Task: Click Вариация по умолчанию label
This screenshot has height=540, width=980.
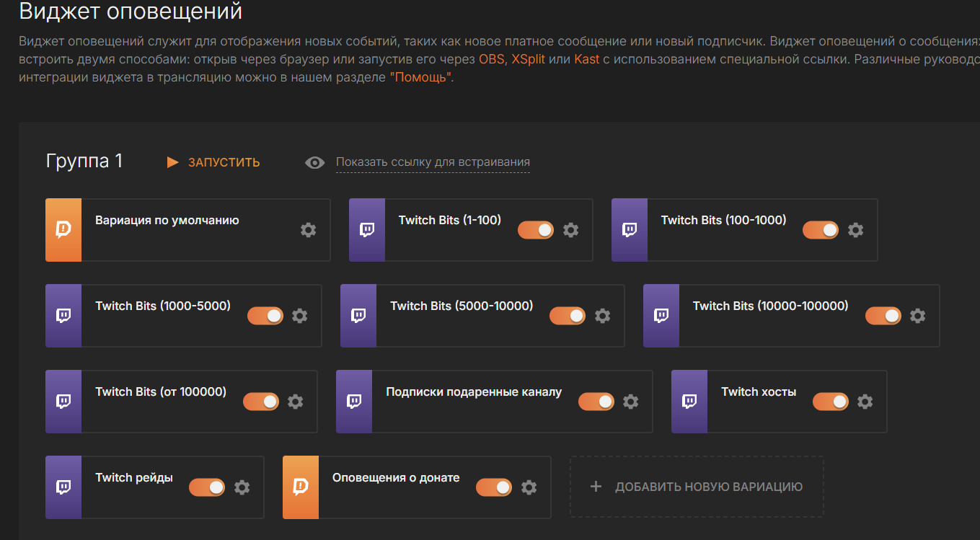Action: pyautogui.click(x=167, y=221)
